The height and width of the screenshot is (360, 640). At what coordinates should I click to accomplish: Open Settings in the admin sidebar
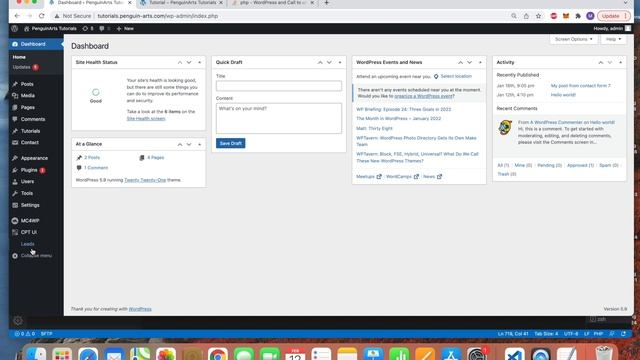(x=30, y=205)
